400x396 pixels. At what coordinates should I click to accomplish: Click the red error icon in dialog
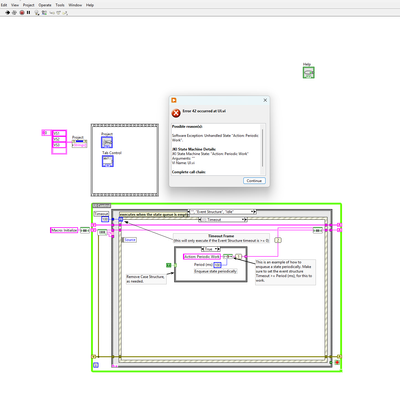coord(176,113)
